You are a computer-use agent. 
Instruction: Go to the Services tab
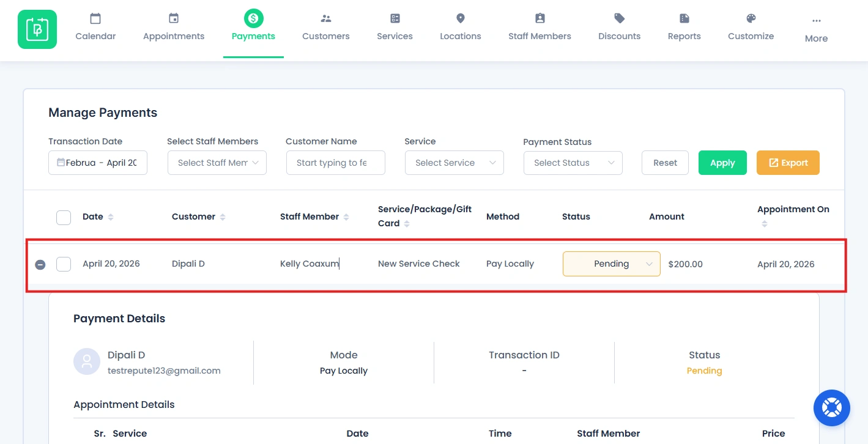(395, 36)
